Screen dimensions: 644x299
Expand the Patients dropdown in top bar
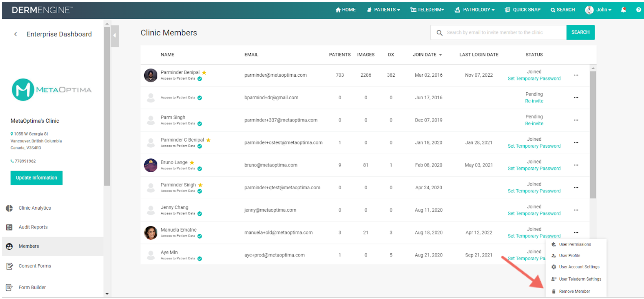[x=384, y=10]
